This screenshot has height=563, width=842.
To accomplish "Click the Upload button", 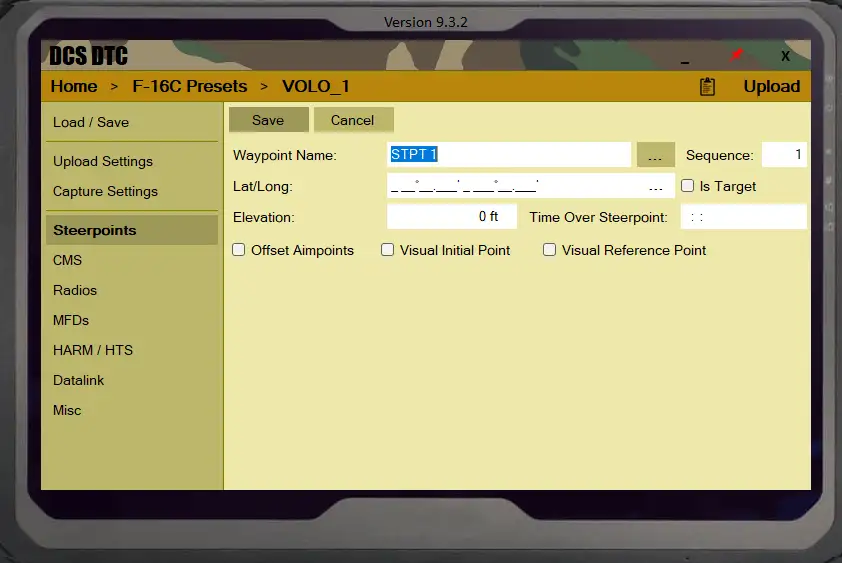I will [772, 86].
